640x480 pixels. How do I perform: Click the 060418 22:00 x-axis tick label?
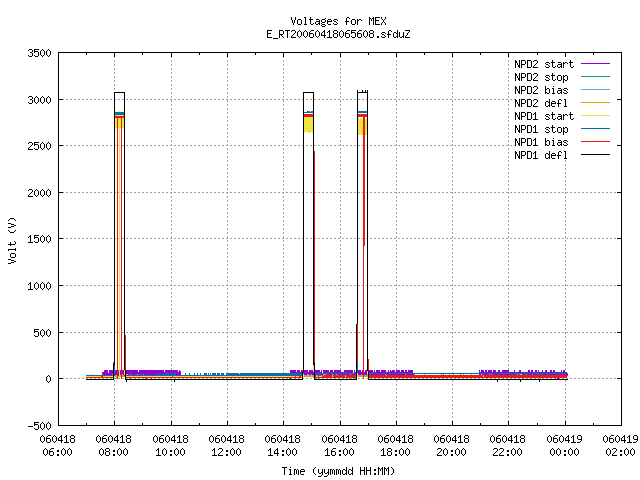(x=507, y=446)
